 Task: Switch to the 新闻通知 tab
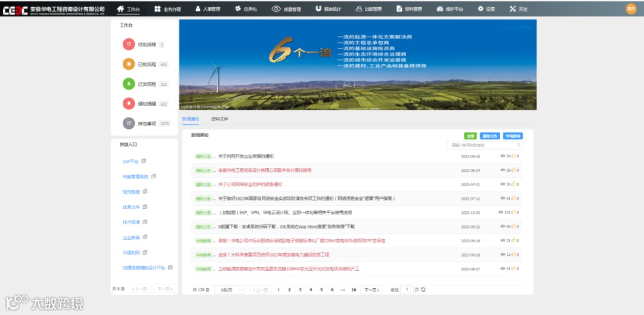[191, 119]
